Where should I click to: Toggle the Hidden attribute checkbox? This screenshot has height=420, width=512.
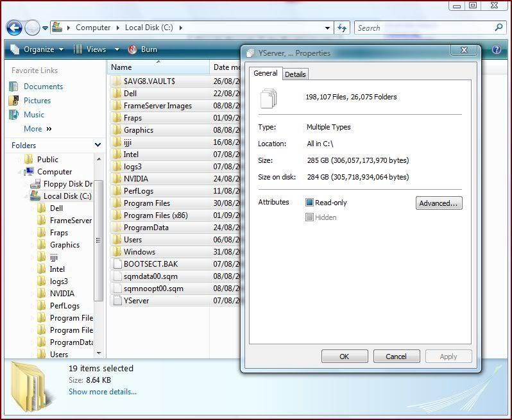pos(309,217)
